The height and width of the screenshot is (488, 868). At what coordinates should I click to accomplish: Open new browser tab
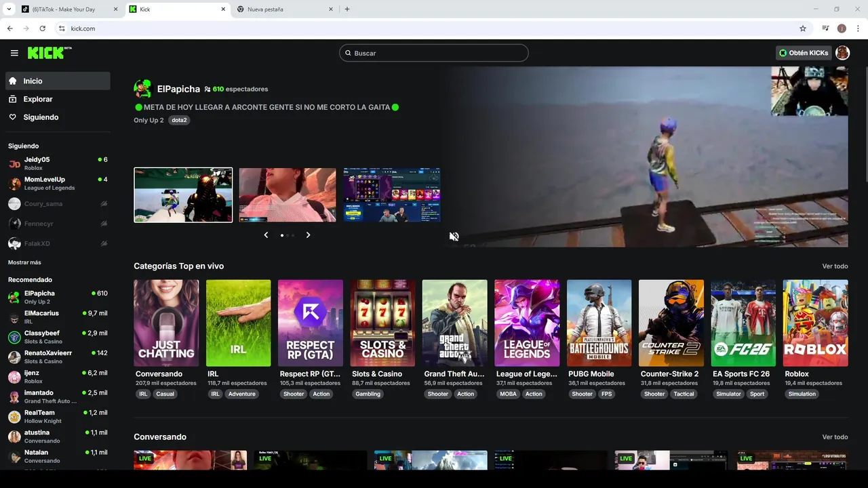click(347, 9)
